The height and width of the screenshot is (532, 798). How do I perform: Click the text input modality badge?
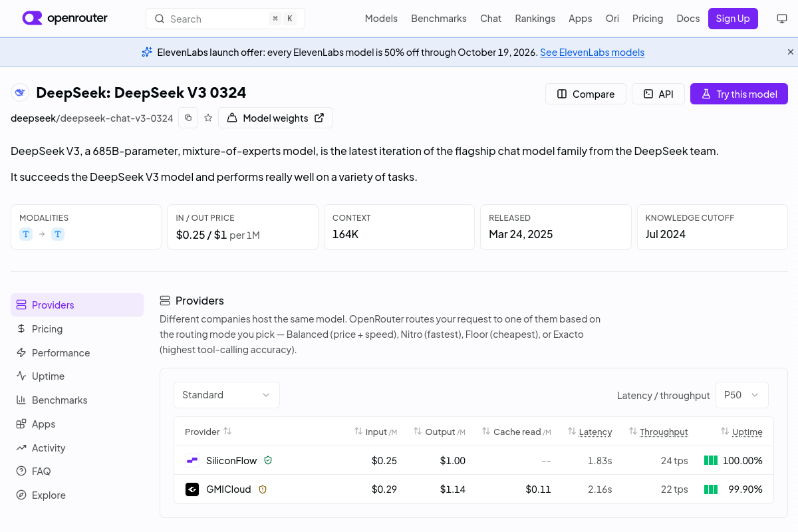(26, 234)
